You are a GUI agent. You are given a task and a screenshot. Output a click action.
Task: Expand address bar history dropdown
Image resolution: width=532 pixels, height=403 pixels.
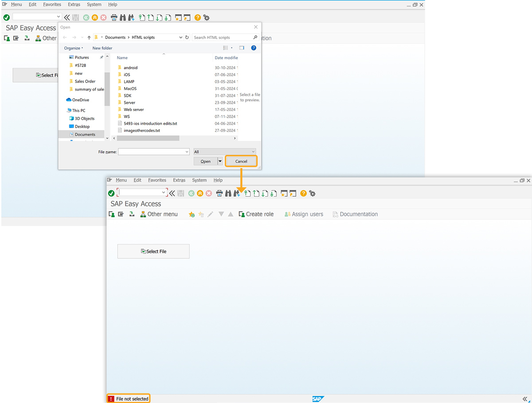pos(180,38)
